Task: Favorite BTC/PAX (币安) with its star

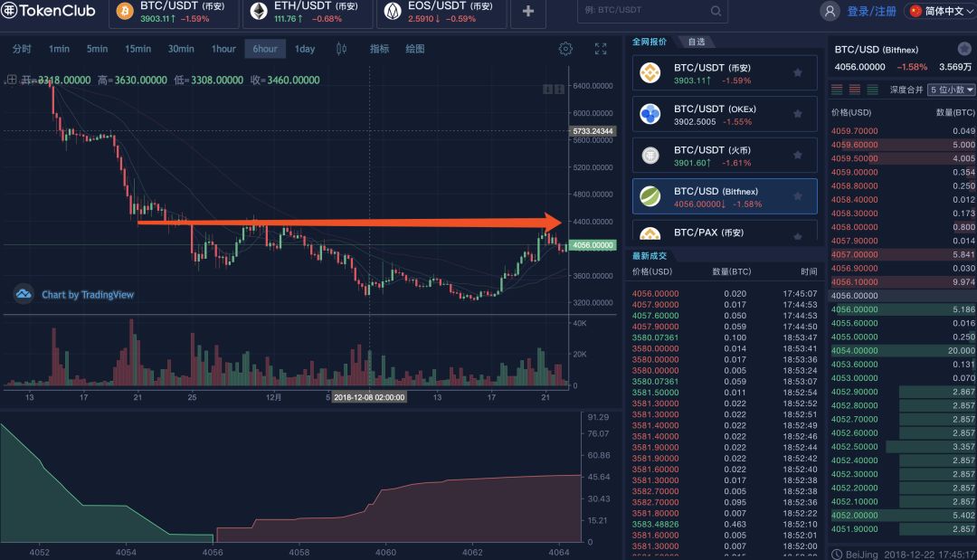Action: 798,236
